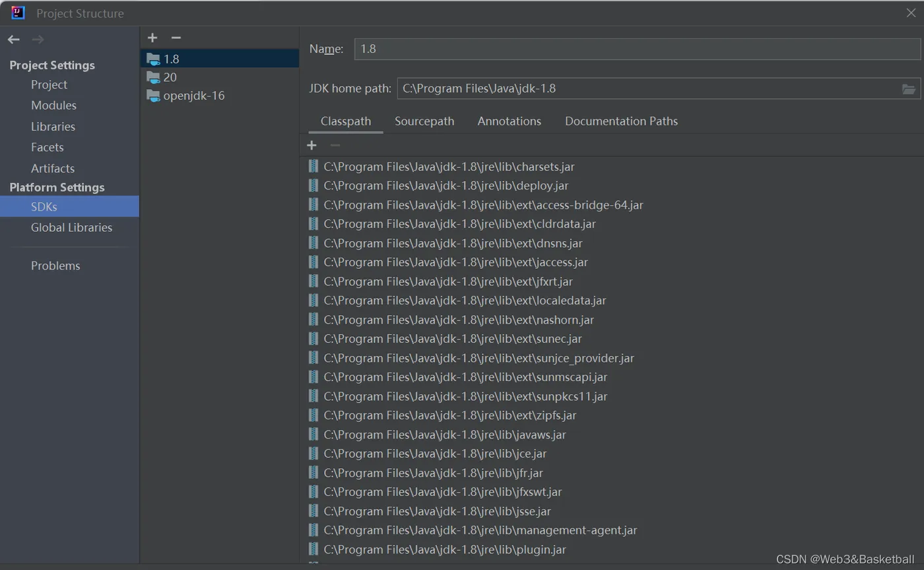
Task: Click the folder icon of openjdk-16
Action: pyautogui.click(x=153, y=96)
